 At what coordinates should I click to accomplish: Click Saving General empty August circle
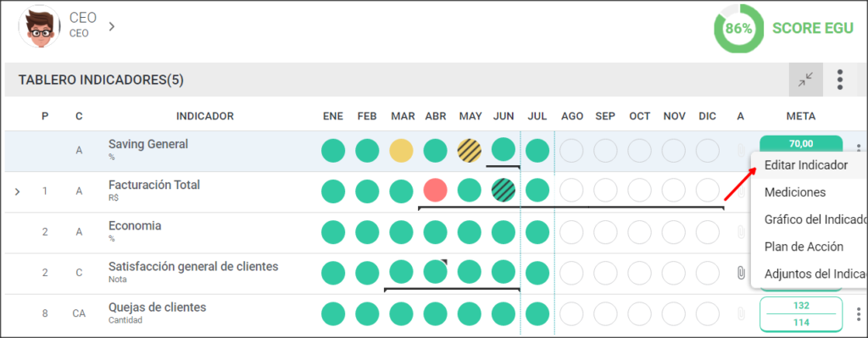[572, 151]
